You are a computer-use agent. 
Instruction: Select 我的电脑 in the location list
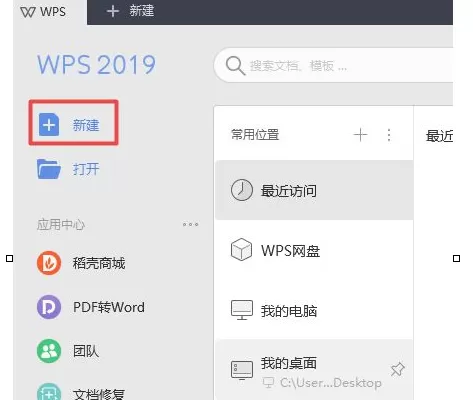point(314,310)
